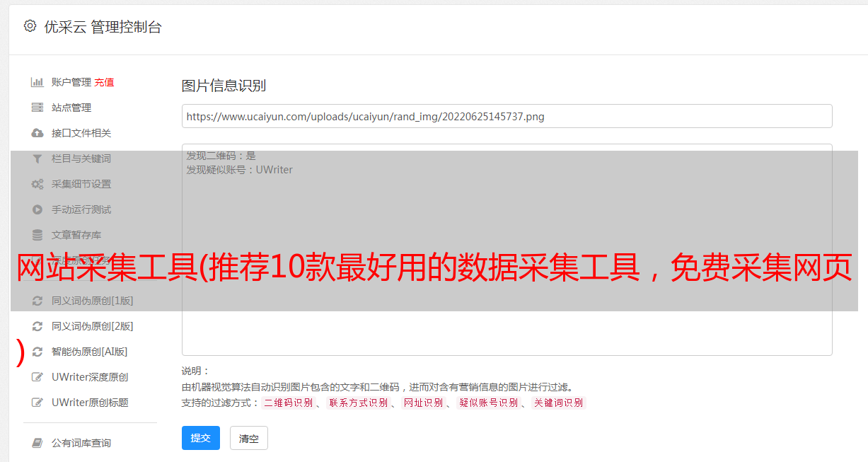Click the 关键词识别 filter tag
The image size is (868, 462).
tap(559, 403)
